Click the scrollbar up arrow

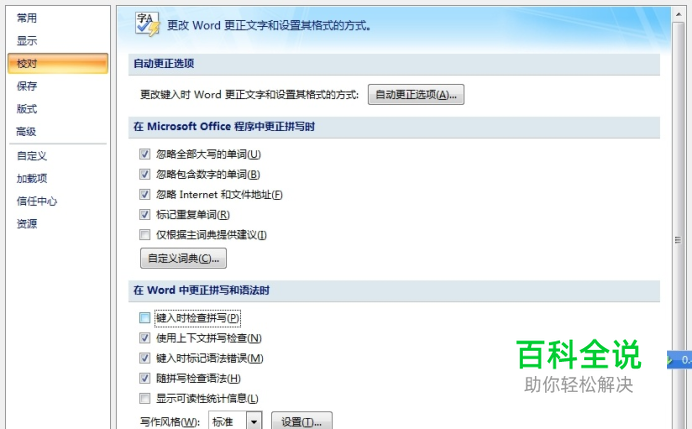(678, 15)
